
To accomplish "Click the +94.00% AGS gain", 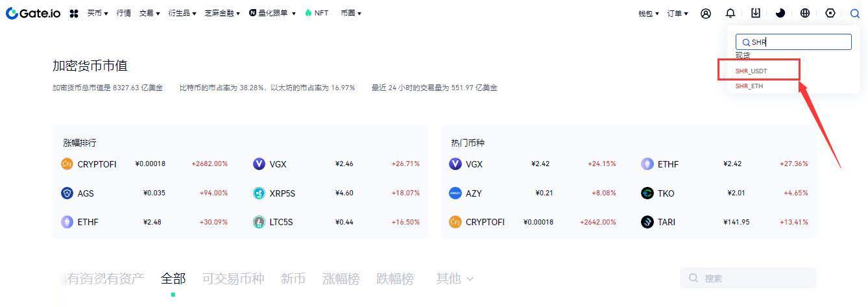I will point(213,193).
